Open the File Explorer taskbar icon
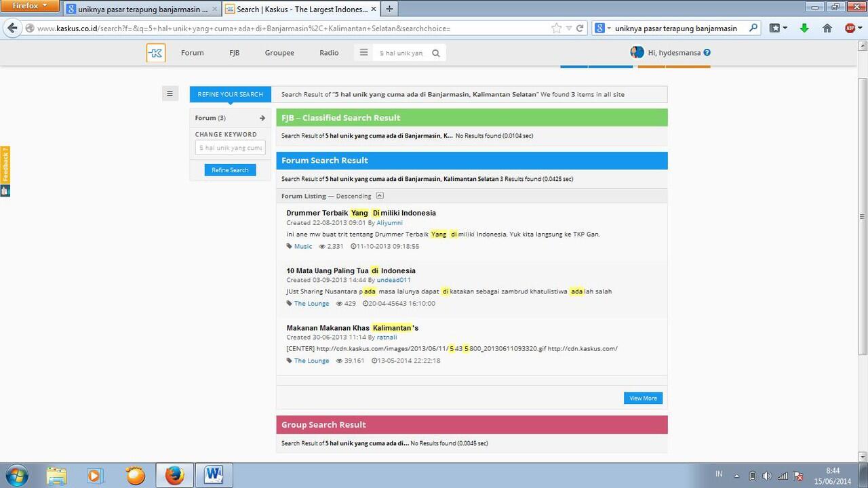This screenshot has height=488, width=868. [x=57, y=475]
